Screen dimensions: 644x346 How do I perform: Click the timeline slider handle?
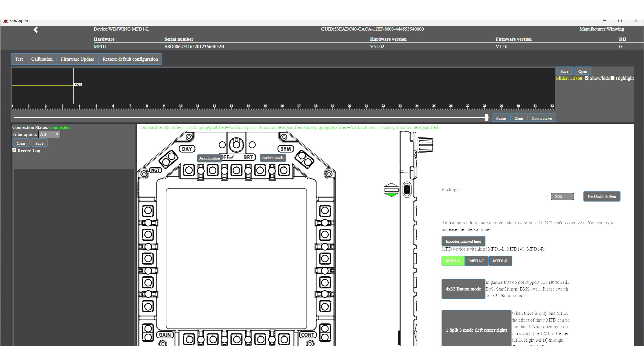click(x=486, y=118)
